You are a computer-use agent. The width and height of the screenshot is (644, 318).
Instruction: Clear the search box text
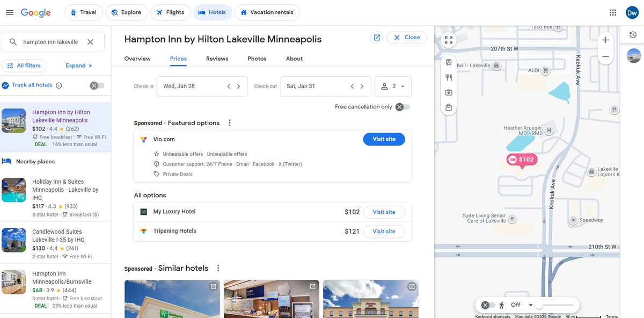(90, 42)
